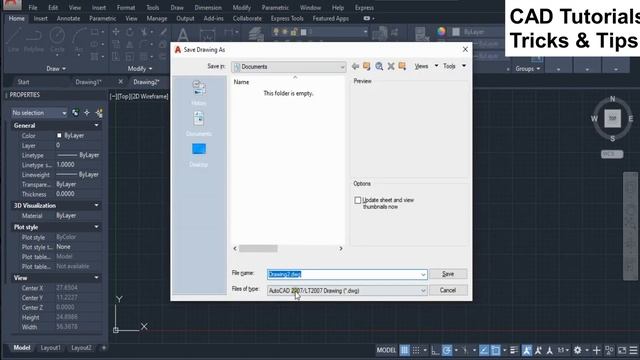Collapse the Plot style section
The image size is (640, 360).
coord(96,227)
